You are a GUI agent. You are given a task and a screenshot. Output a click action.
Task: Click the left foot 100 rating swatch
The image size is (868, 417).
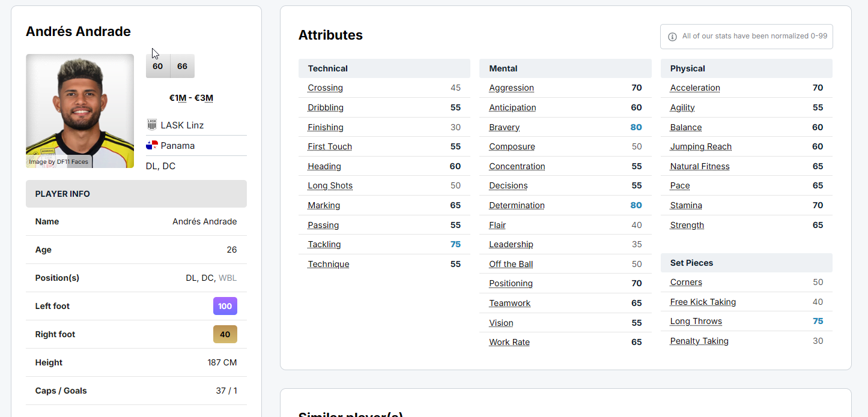coord(225,306)
